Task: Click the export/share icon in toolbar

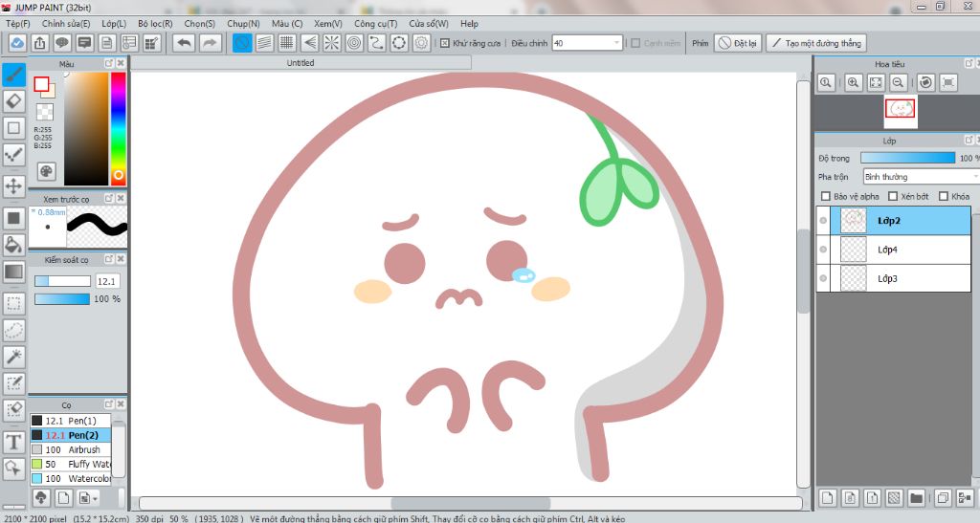Action: tap(39, 43)
